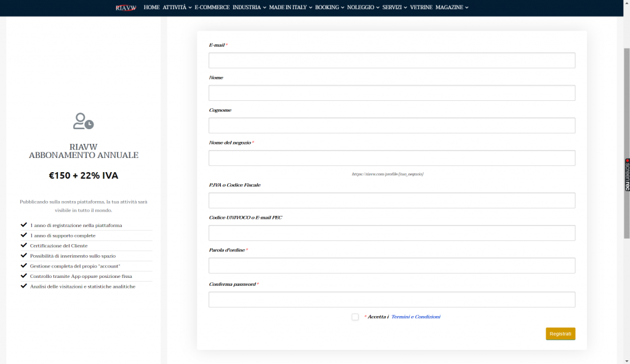Image resolution: width=630 pixels, height=364 pixels.
Task: Click the user clock subscription icon
Action: pyautogui.click(x=83, y=121)
